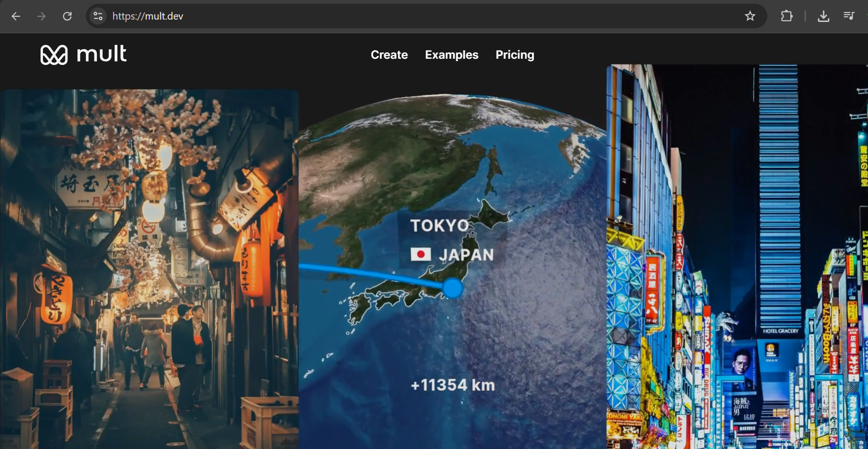This screenshot has height=449, width=868.
Task: Click the browser back arrow
Action: pyautogui.click(x=16, y=16)
